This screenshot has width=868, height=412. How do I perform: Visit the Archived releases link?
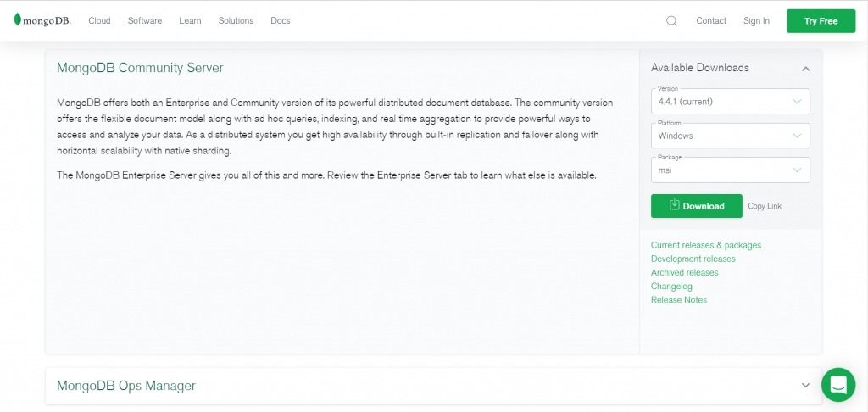684,273
